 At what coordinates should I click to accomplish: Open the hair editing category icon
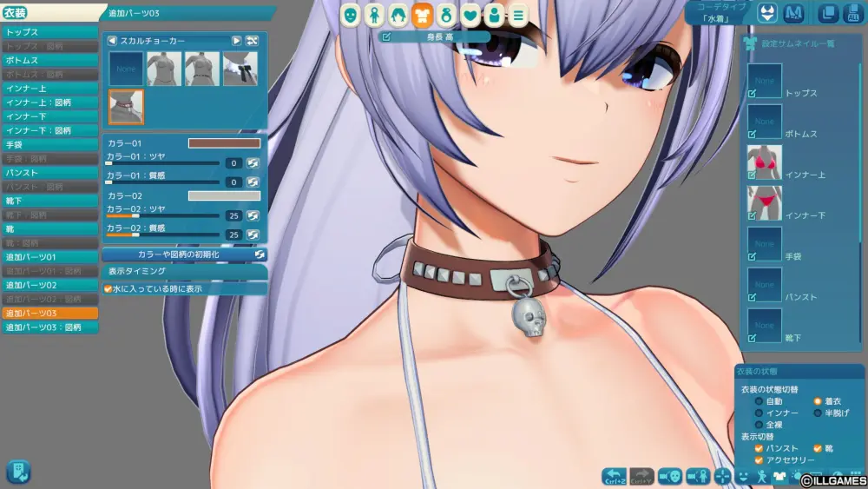coord(398,16)
